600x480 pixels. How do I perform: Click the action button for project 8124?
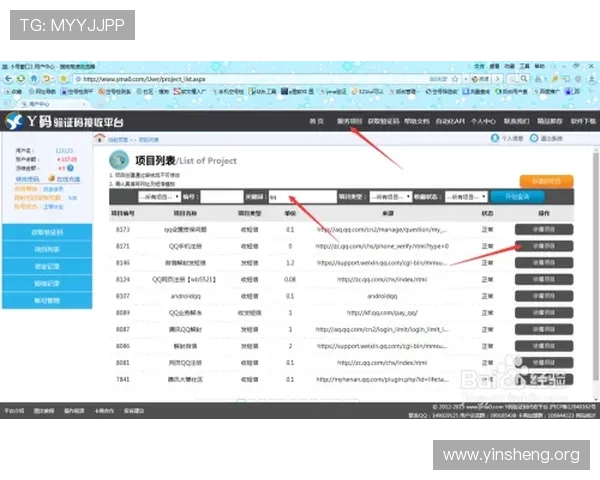click(544, 279)
